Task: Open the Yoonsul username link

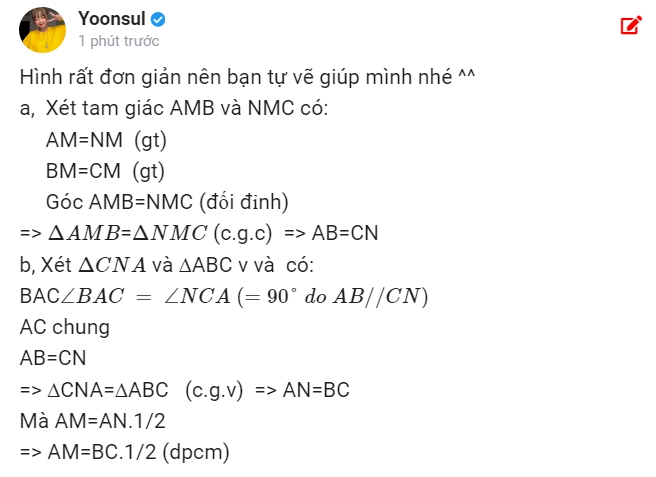Action: click(x=112, y=19)
